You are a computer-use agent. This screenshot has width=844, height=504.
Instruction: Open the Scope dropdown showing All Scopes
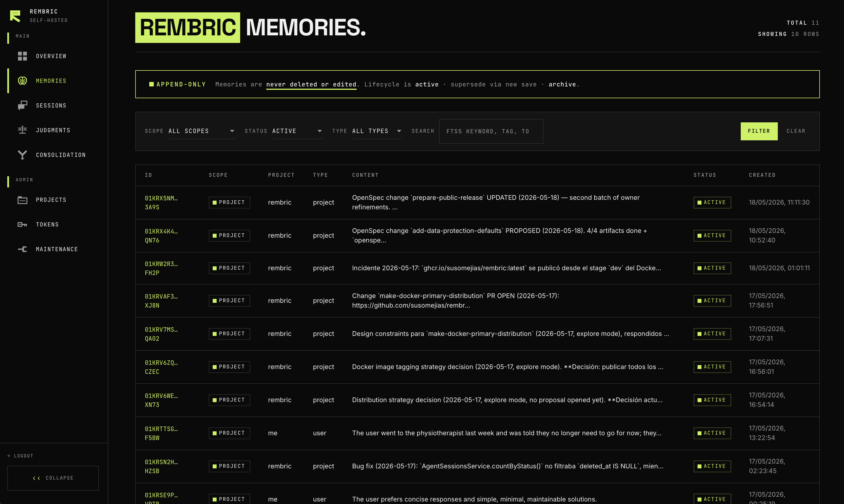pyautogui.click(x=202, y=131)
